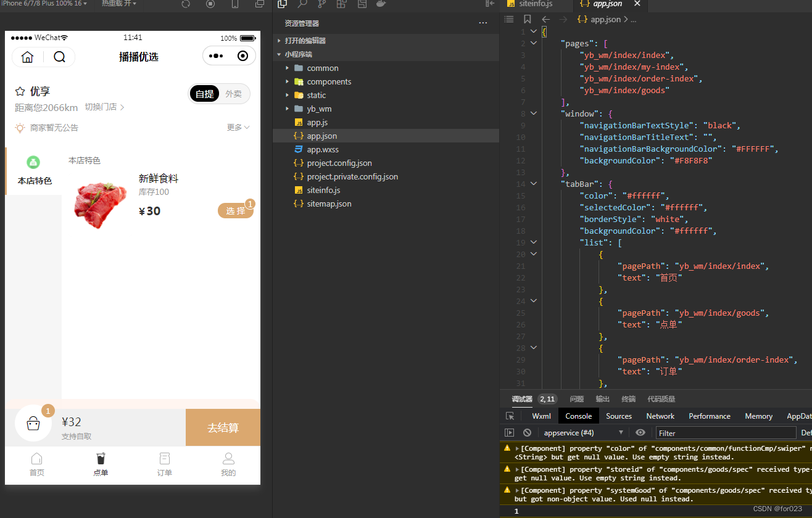Viewport: 812px width, 518px height.
Task: Expand the 打开的编辑器 section
Action: [386, 41]
